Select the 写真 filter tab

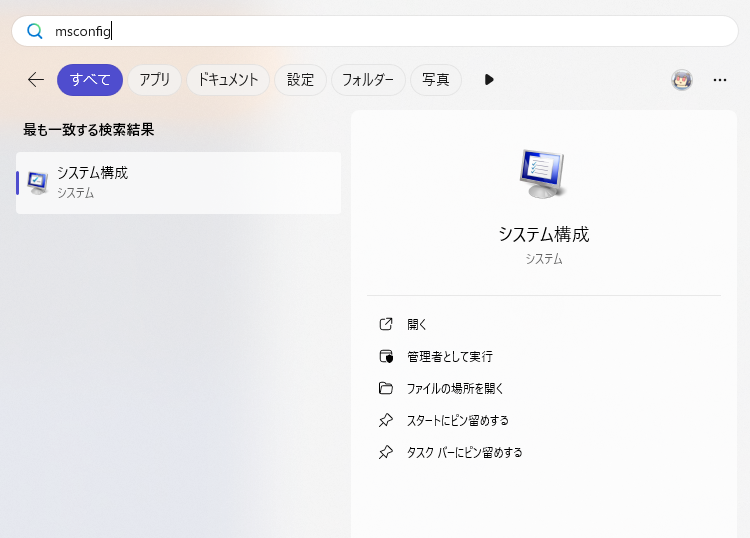tap(436, 79)
